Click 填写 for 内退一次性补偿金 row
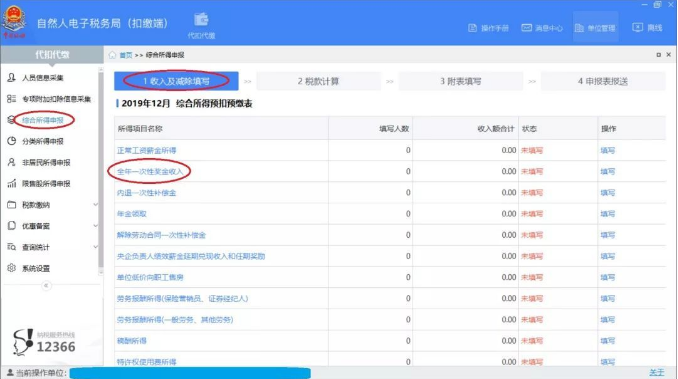This screenshot has height=379, width=678. click(x=608, y=193)
